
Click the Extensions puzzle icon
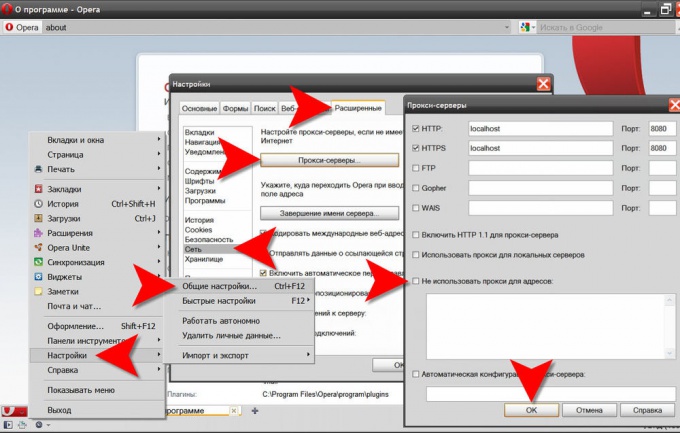tap(38, 233)
